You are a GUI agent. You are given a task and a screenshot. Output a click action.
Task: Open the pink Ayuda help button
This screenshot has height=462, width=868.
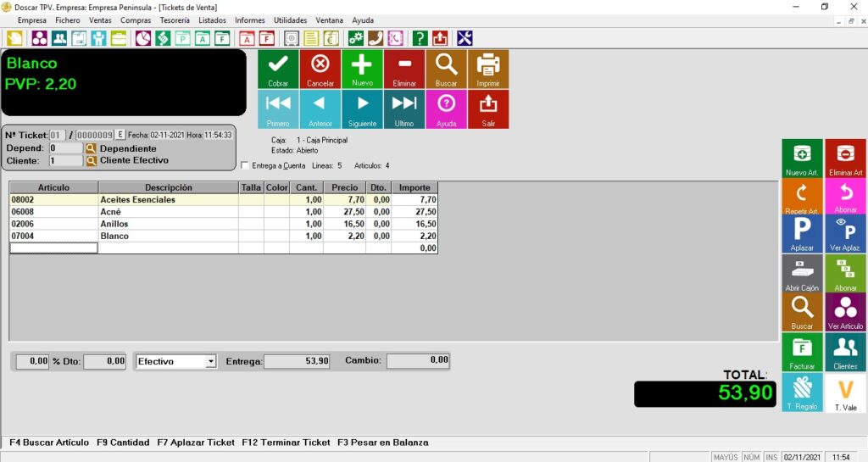coord(446,109)
